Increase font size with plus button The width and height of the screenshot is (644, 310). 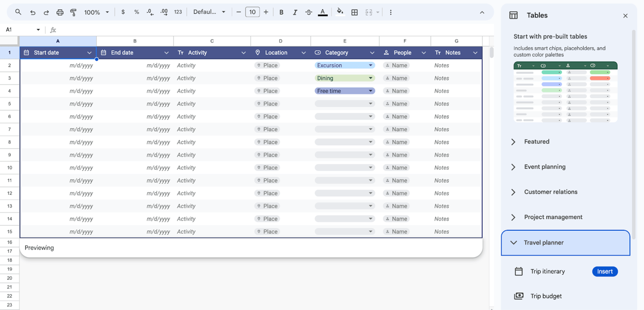[266, 12]
